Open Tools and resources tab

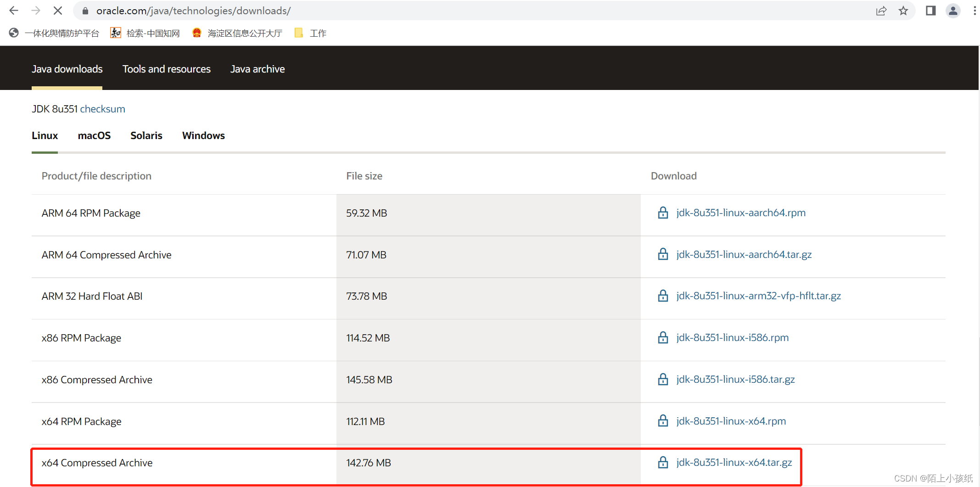pyautogui.click(x=167, y=69)
